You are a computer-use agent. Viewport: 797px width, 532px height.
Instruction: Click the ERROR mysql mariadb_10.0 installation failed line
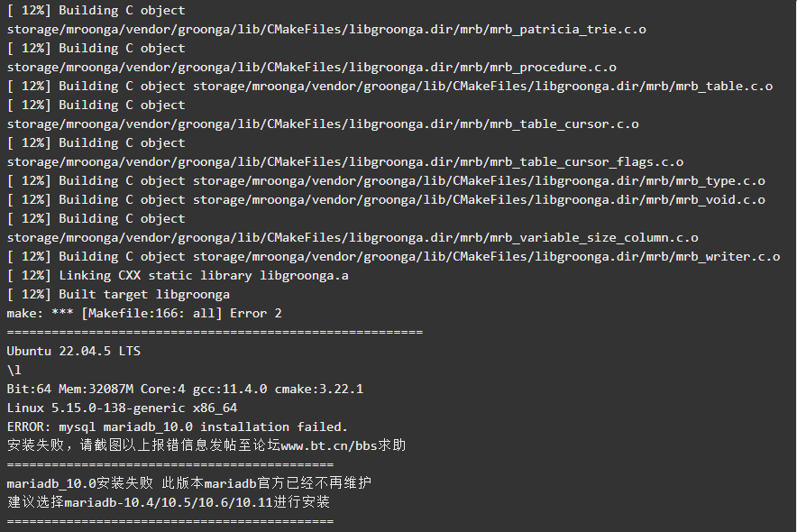(x=178, y=427)
